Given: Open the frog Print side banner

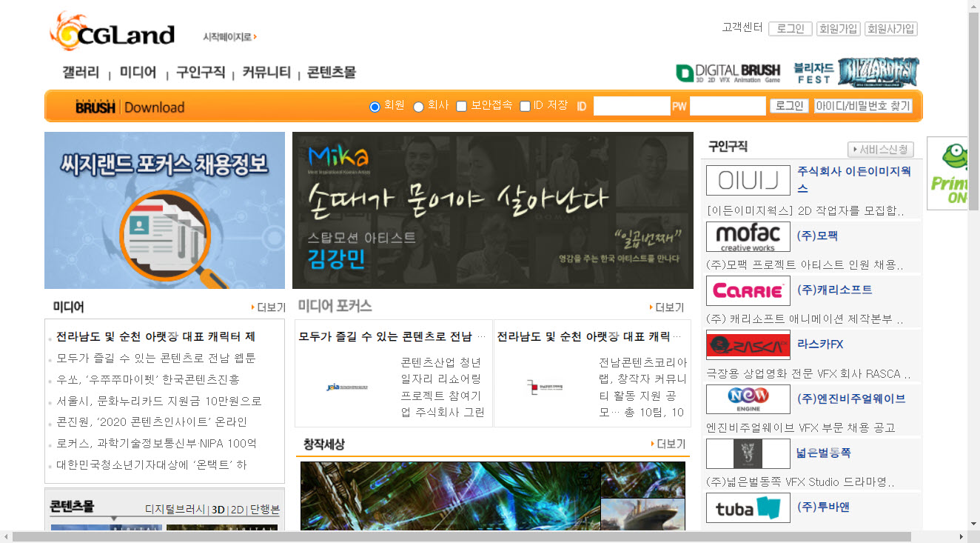Looking at the screenshot, I should [x=947, y=173].
